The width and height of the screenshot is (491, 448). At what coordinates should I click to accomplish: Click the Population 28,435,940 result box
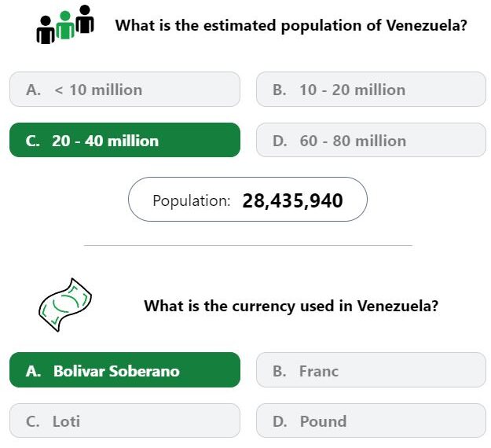click(x=247, y=200)
